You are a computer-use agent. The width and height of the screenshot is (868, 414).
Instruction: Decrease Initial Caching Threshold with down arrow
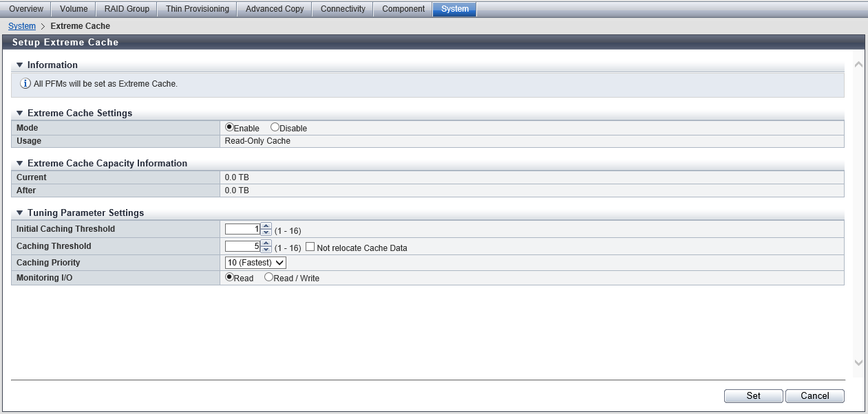[x=266, y=232]
